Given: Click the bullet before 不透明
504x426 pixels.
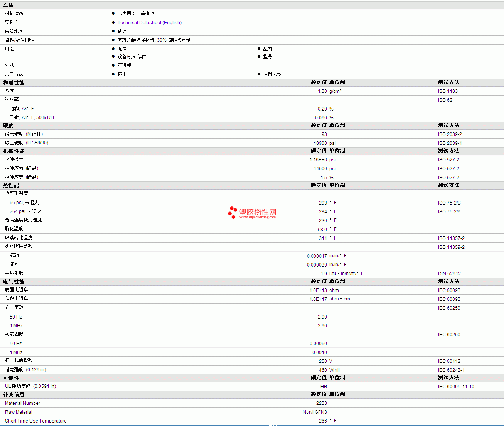Looking at the screenshot, I should pos(113,65).
